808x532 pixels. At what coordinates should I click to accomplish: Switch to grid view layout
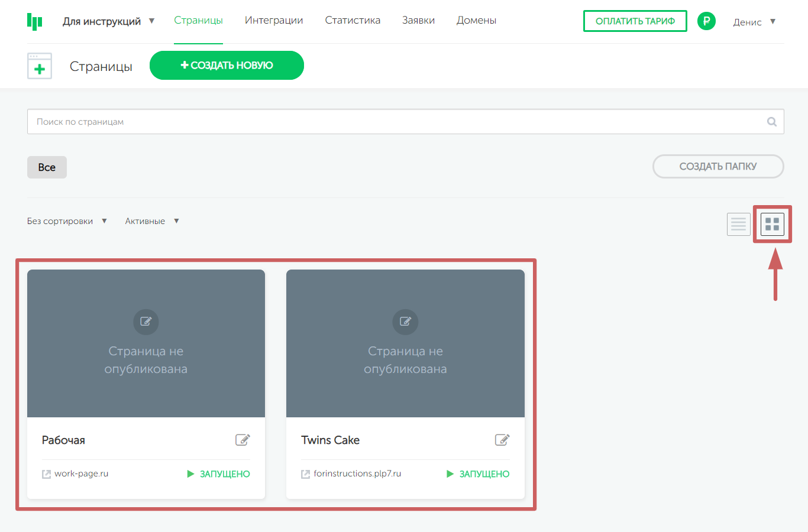pos(772,224)
